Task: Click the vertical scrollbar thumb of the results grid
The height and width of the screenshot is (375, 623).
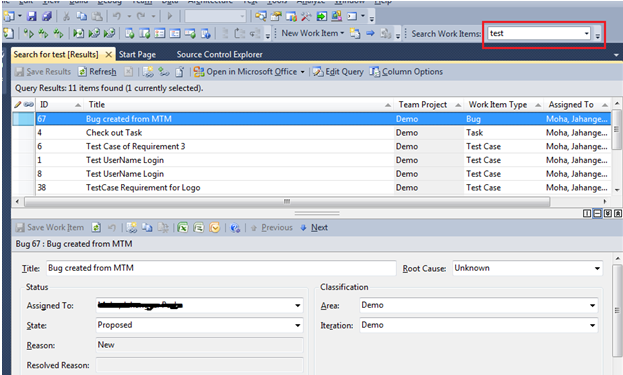Action: 617,130
